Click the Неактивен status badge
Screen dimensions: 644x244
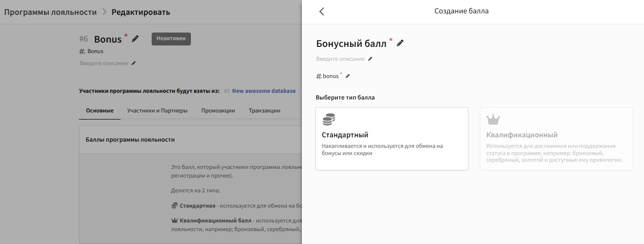tap(171, 39)
